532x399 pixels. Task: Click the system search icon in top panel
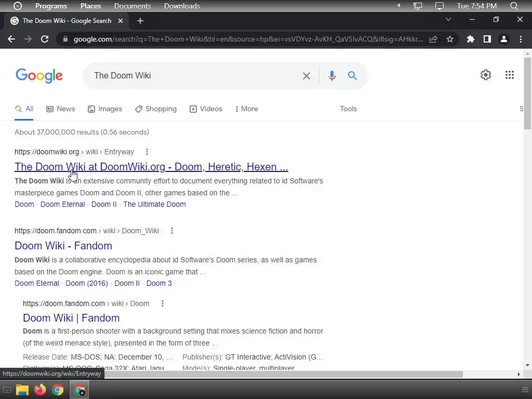point(514,6)
